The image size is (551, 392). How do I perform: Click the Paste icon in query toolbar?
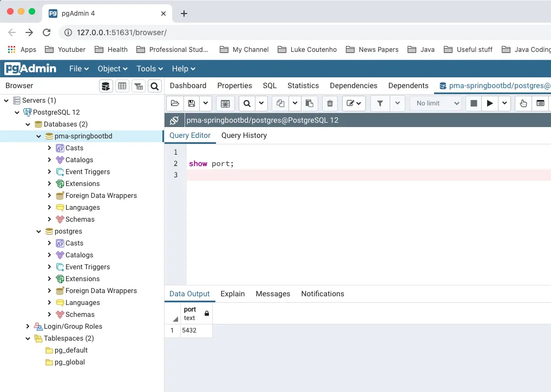(310, 103)
